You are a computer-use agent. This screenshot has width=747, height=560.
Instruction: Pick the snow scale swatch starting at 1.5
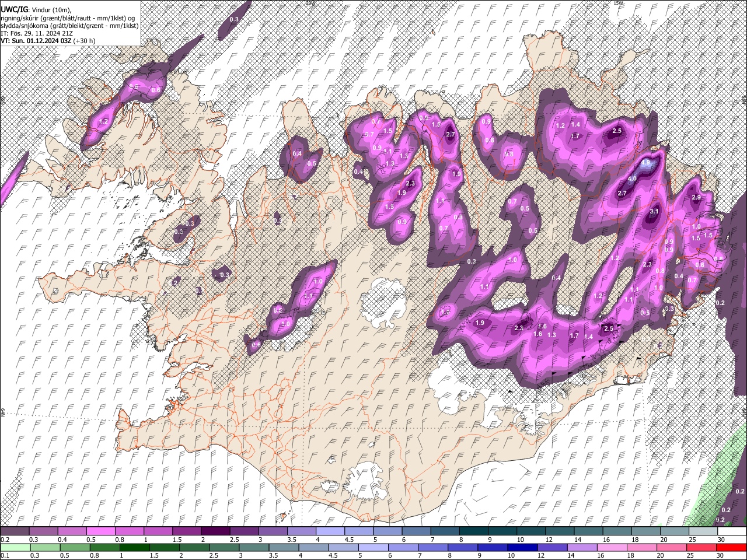coord(186,531)
